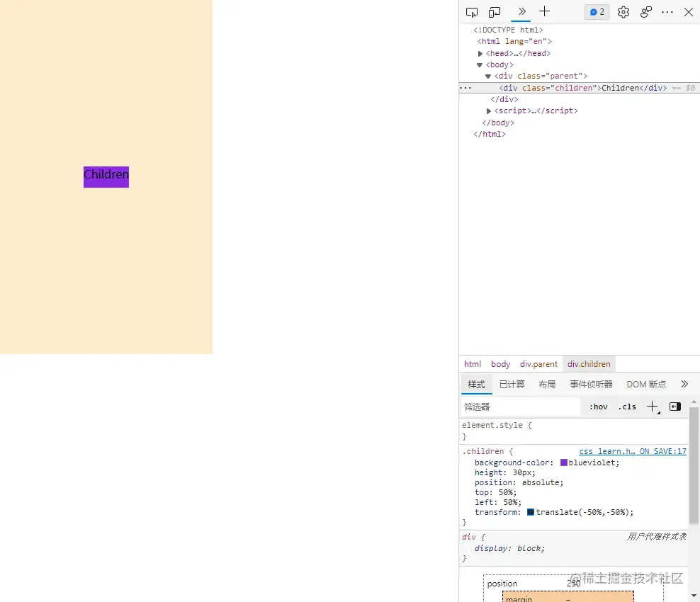Switch to the 布局 (Layout) tab
The image size is (700, 602).
coord(547,385)
